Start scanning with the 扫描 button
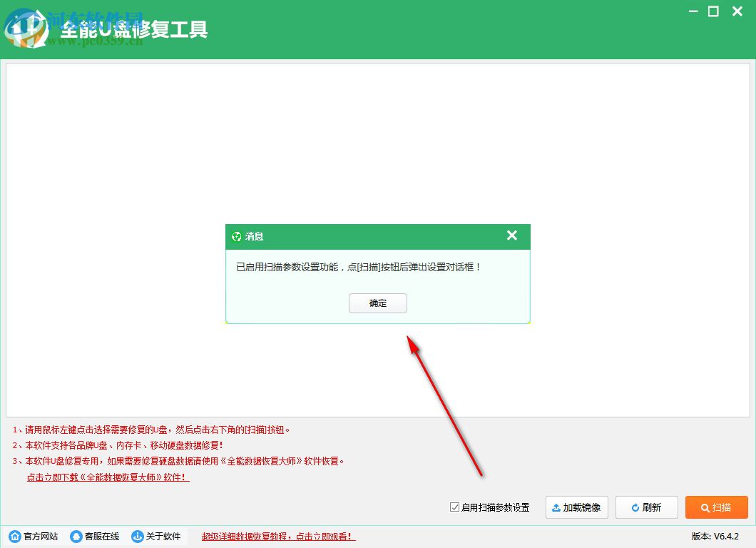This screenshot has height=548, width=756. [x=716, y=507]
